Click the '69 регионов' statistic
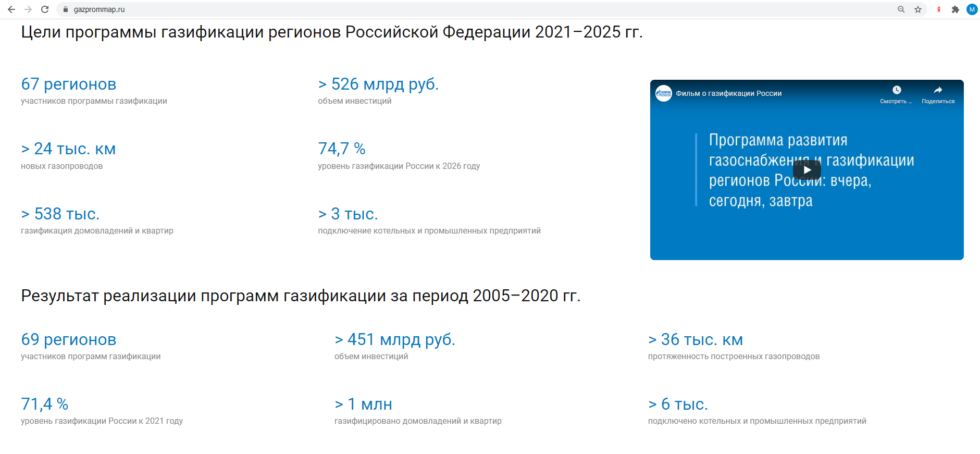 pos(69,339)
